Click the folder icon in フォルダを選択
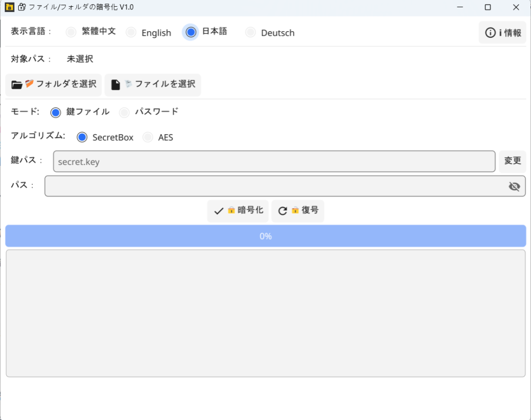Screen dimensions: 531x420 [17, 85]
